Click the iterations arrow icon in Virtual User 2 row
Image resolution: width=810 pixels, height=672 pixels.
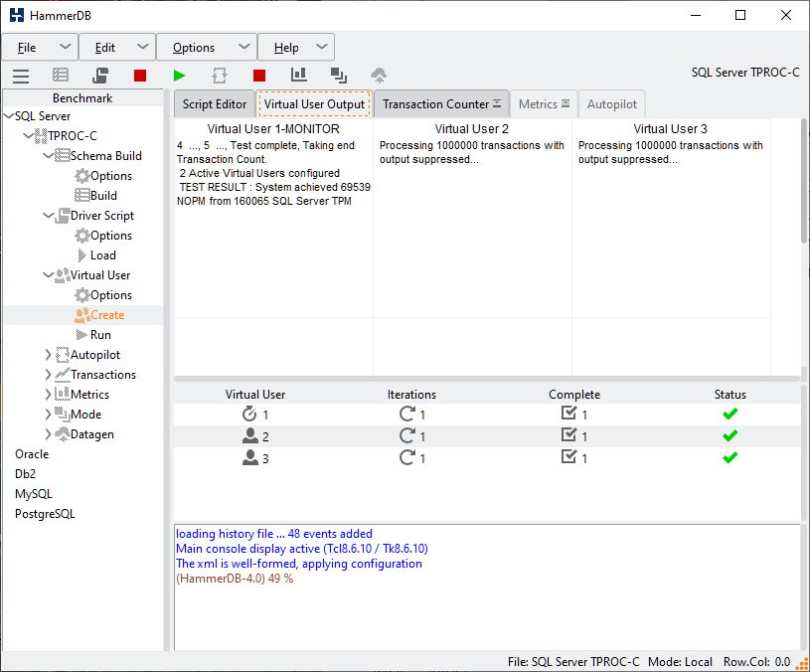coord(407,435)
